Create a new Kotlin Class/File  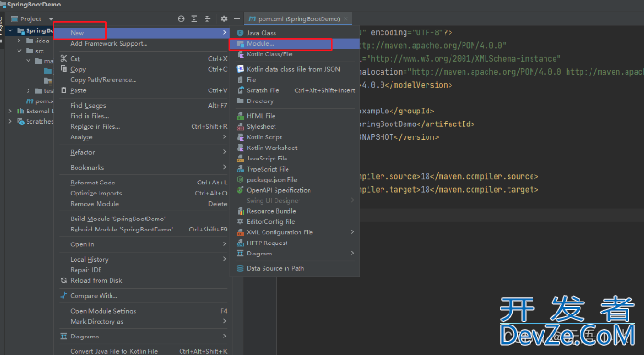click(296, 54)
